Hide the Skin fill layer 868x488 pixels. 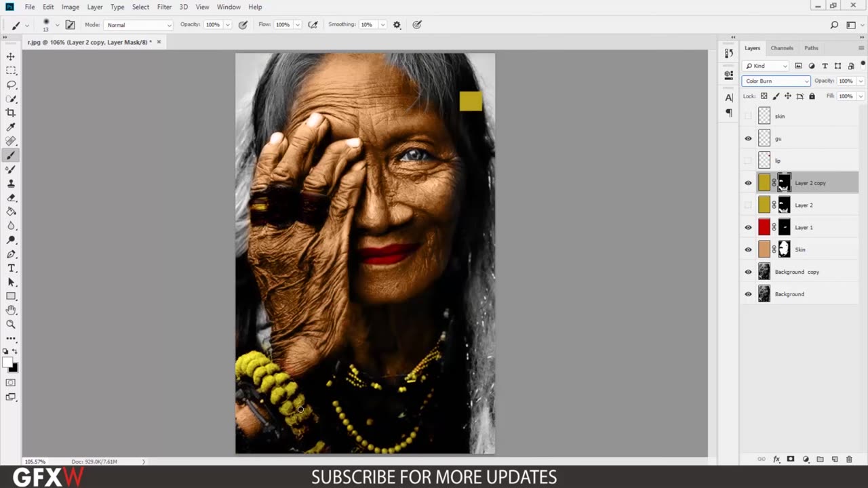pyautogui.click(x=748, y=249)
